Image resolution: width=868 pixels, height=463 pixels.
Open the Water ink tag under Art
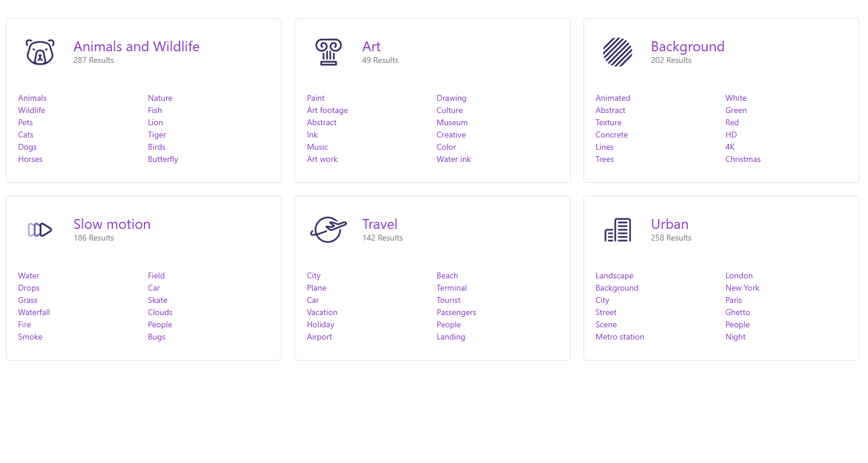coord(454,159)
